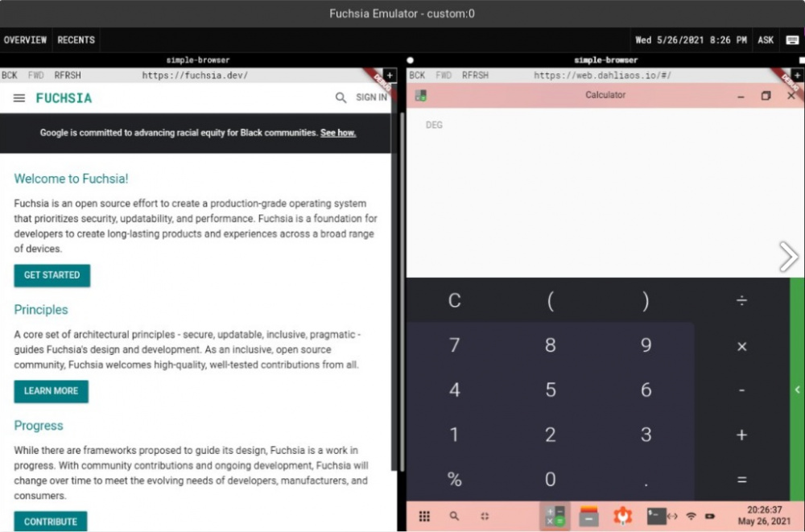Click the 2 key on the Calculator
Screen dimensions: 805x532
(550, 435)
